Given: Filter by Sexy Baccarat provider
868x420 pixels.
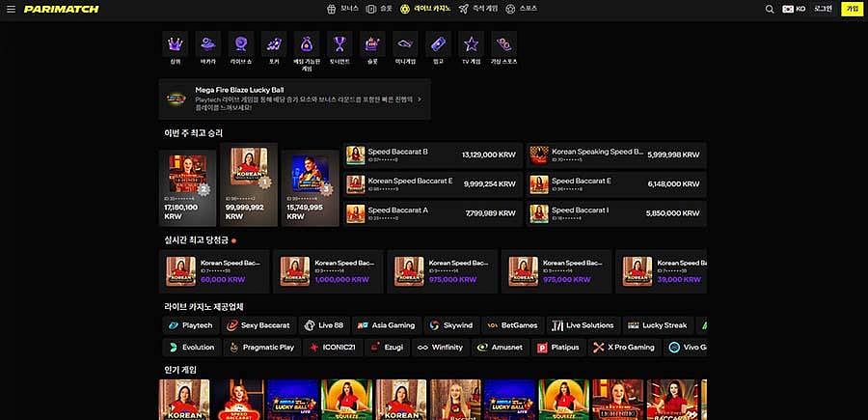Looking at the screenshot, I should [x=258, y=325].
